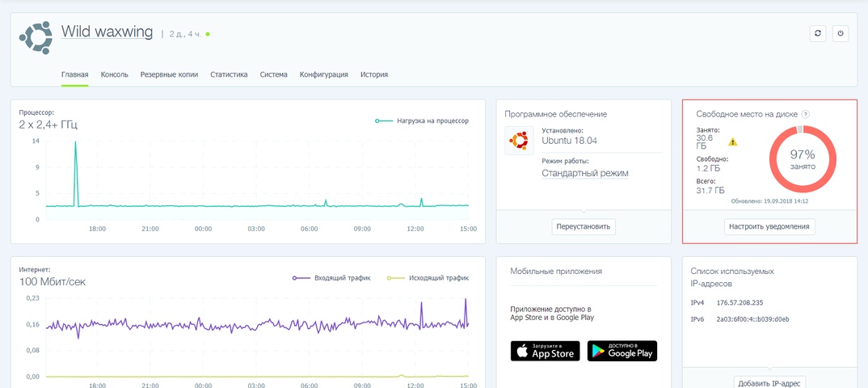Toggle outgoing traffic legend series

(x=428, y=278)
